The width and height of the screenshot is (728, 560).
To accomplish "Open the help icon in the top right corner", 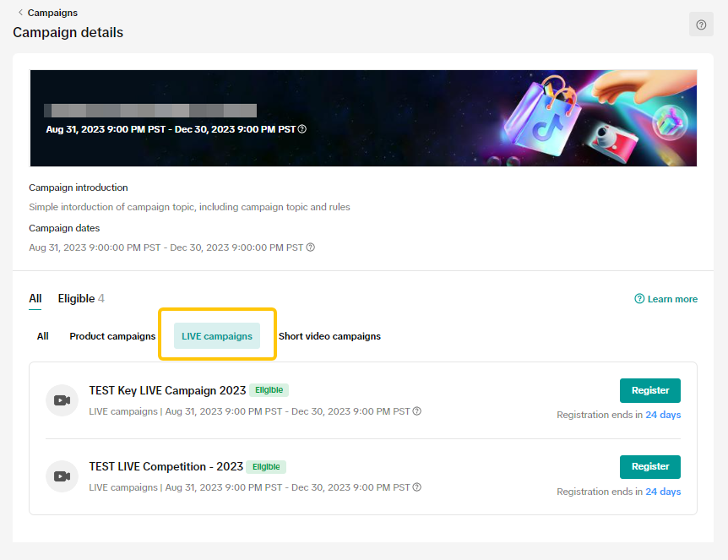I will [701, 25].
